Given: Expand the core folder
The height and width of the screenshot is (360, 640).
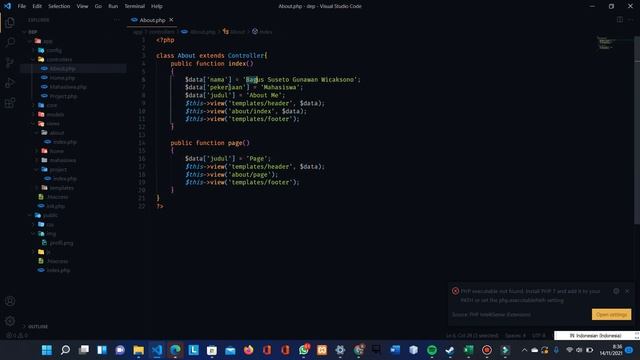Looking at the screenshot, I should pyautogui.click(x=52, y=105).
